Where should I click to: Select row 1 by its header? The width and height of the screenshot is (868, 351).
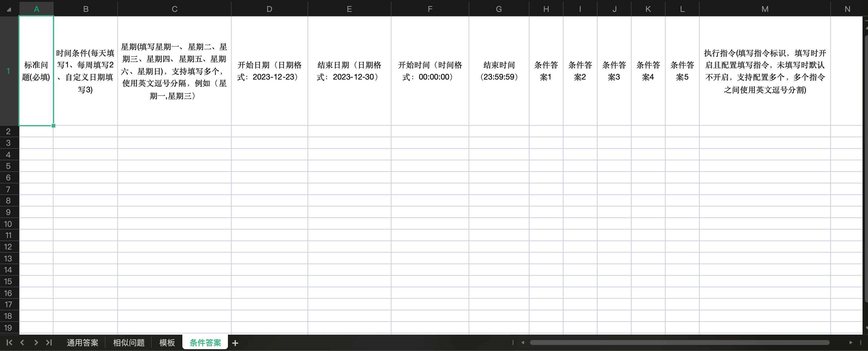(x=9, y=71)
